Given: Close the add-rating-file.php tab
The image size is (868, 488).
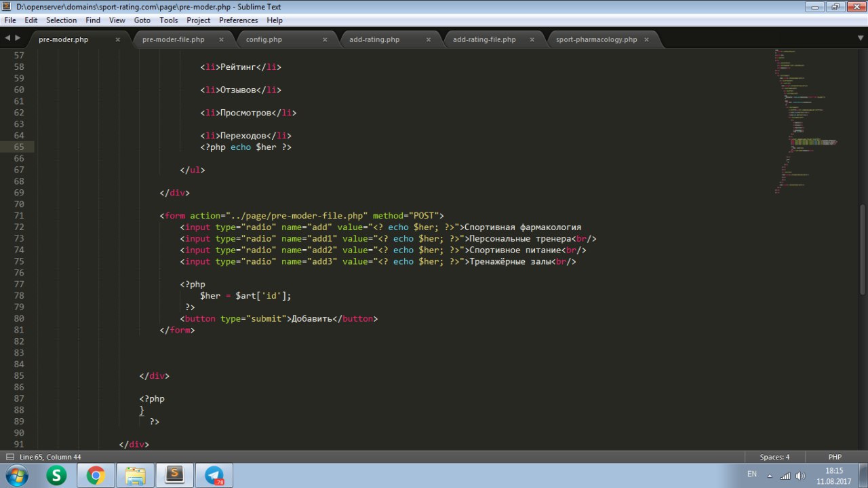Looking at the screenshot, I should click(532, 39).
